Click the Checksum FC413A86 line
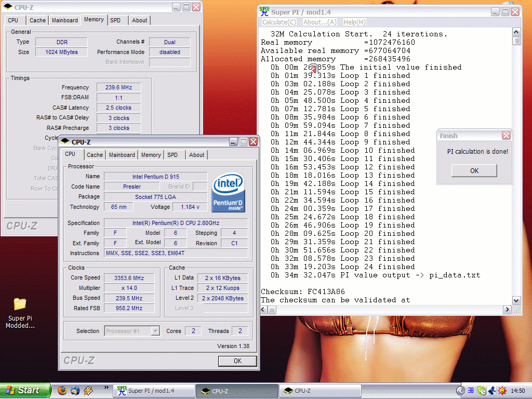 pyautogui.click(x=303, y=291)
